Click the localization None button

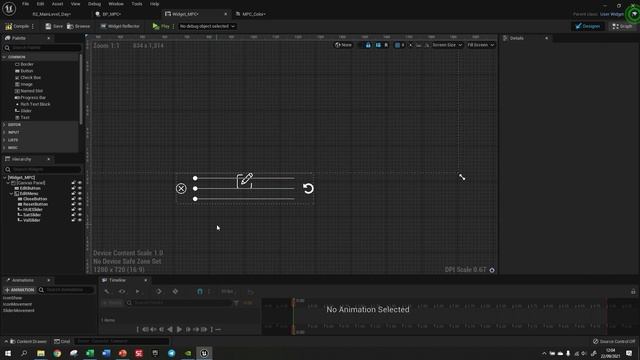tap(343, 45)
